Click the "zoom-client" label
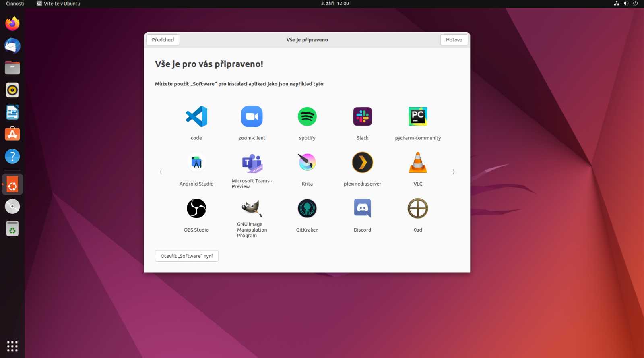 tap(252, 138)
